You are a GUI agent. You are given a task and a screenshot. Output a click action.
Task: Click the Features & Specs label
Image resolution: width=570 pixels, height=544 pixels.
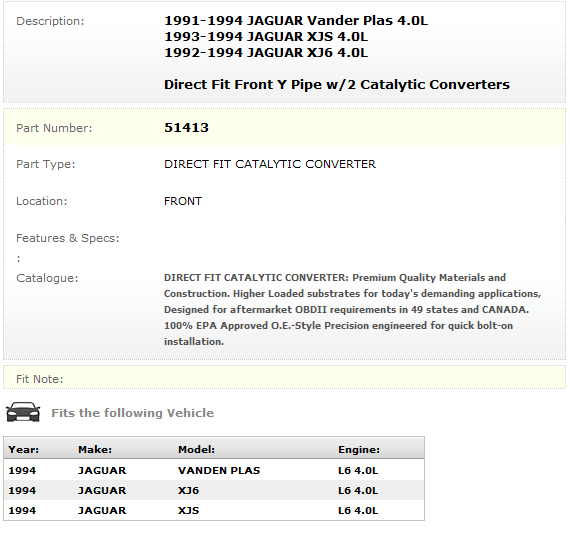tap(68, 238)
